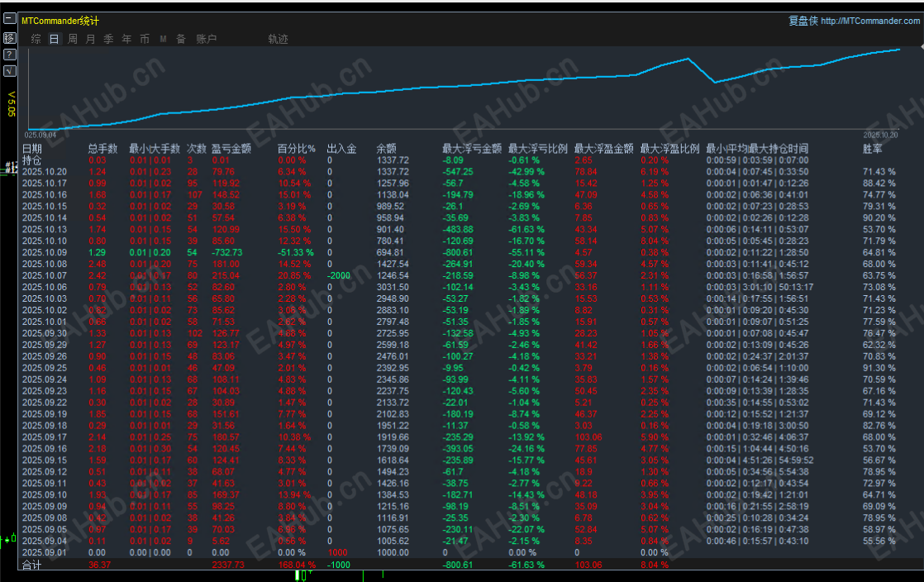The height and width of the screenshot is (582, 924).
Task: Open help via the question mark icon
Action: 9,55
